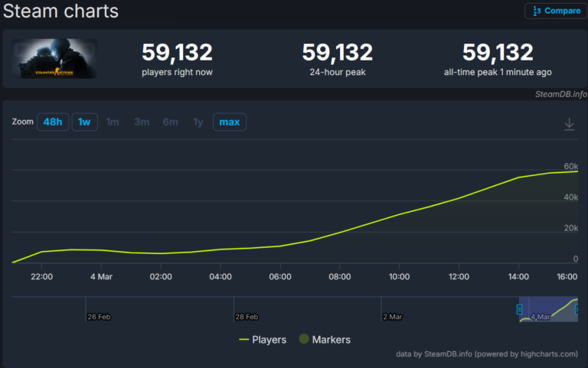Toggle the Players series in legend
The width and height of the screenshot is (588, 368).
coord(263,340)
